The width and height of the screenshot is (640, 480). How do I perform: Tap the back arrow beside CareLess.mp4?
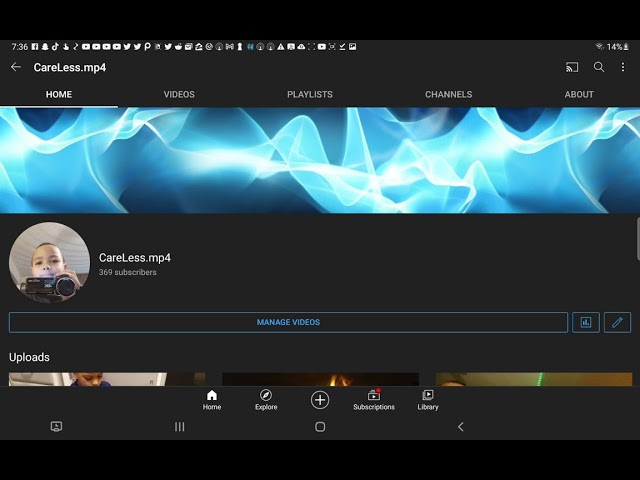point(16,67)
